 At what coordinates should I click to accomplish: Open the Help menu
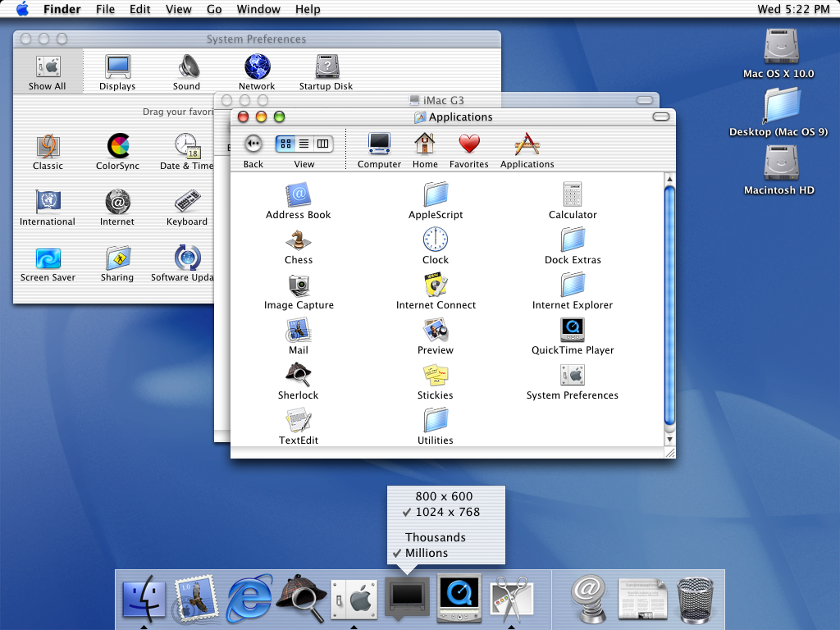(308, 9)
